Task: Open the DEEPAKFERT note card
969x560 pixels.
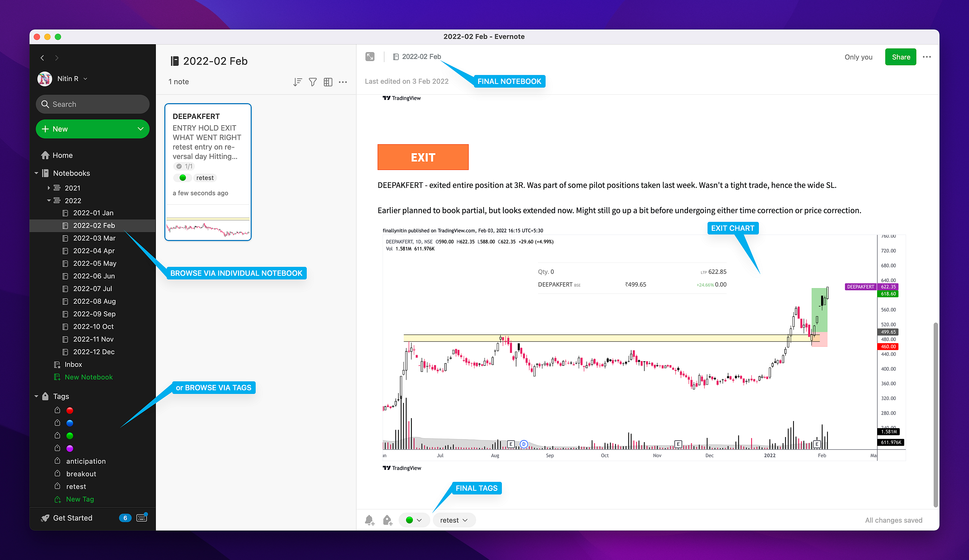Action: coord(208,172)
